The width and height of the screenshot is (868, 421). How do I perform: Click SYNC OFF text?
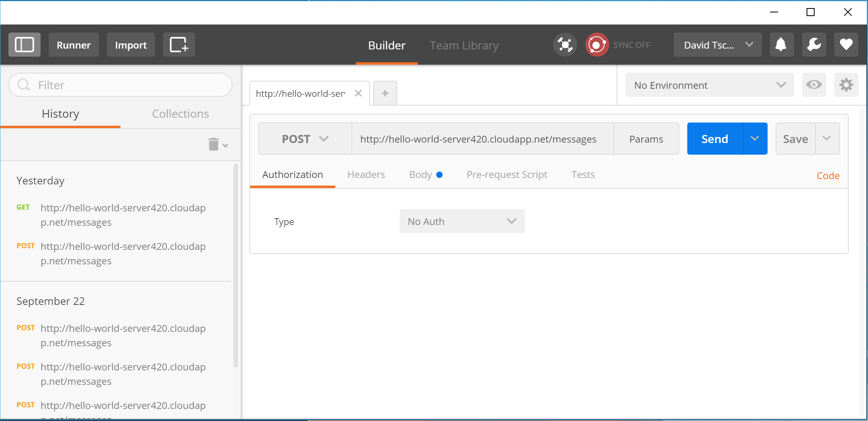coord(631,45)
